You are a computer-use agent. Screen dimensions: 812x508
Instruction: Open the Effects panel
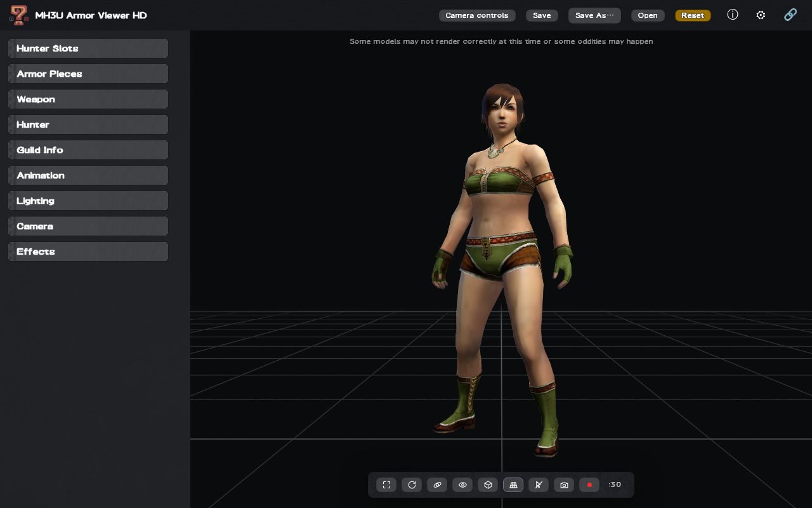88,251
